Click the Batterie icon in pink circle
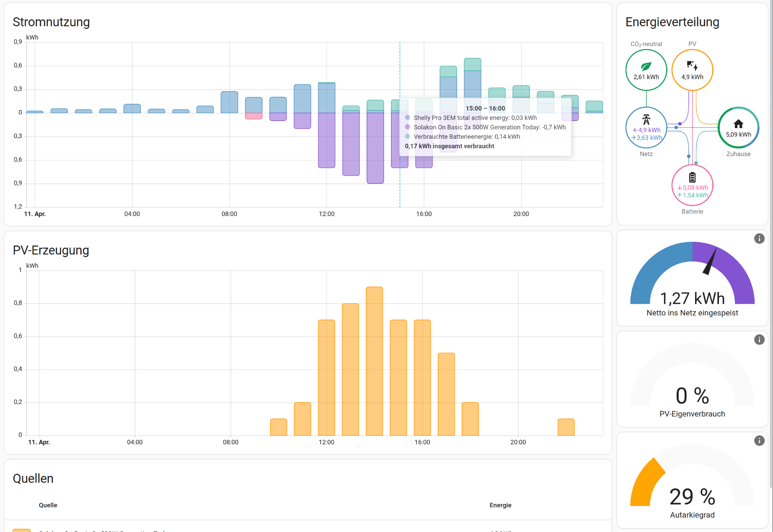The image size is (773, 532). point(692,177)
